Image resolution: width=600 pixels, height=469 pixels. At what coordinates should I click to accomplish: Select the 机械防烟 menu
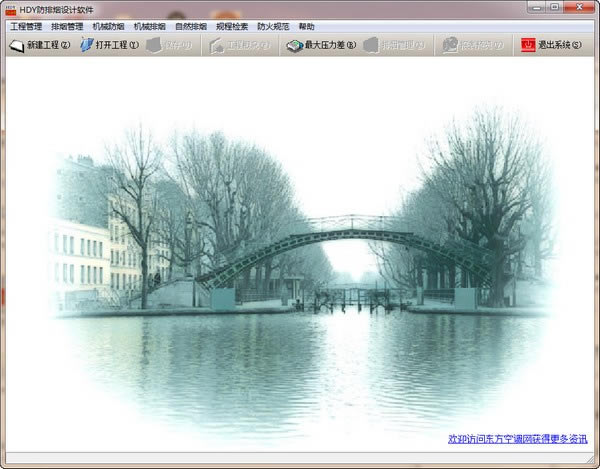click(108, 26)
